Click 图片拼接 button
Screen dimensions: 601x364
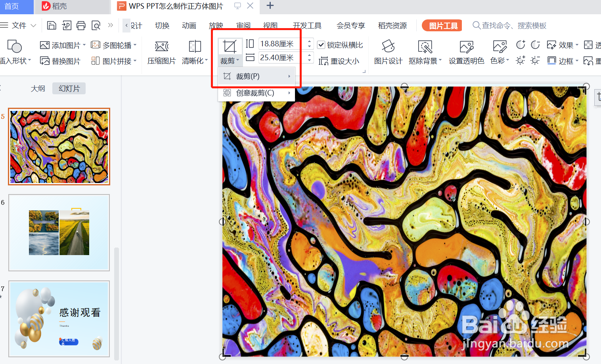click(x=111, y=61)
